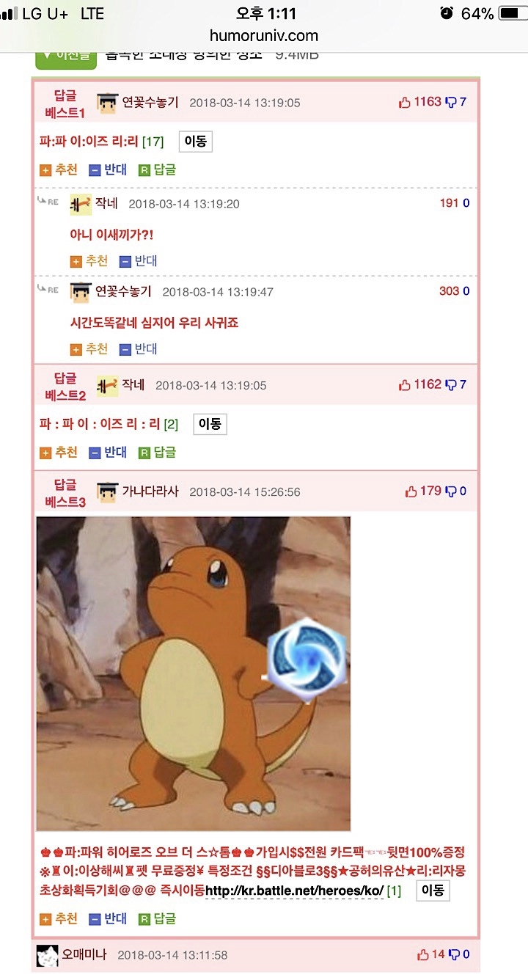Open kr.battle.net/heroes/ko link
This screenshot has width=528, height=980.
click(294, 891)
